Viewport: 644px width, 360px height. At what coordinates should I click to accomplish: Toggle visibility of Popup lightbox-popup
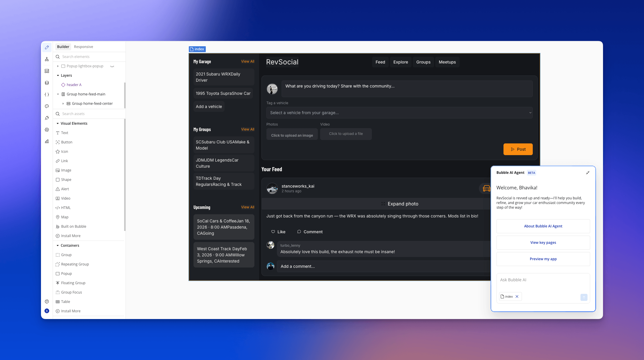112,66
